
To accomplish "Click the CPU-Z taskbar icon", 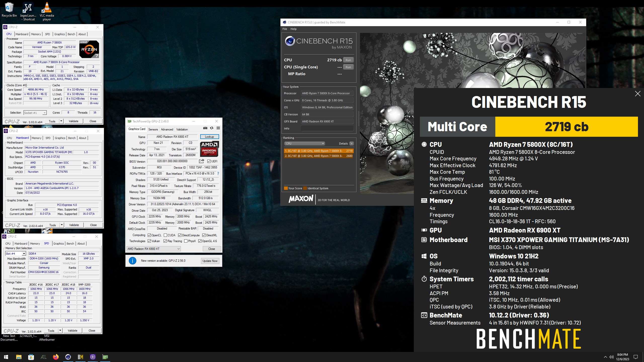I will click(x=93, y=357).
